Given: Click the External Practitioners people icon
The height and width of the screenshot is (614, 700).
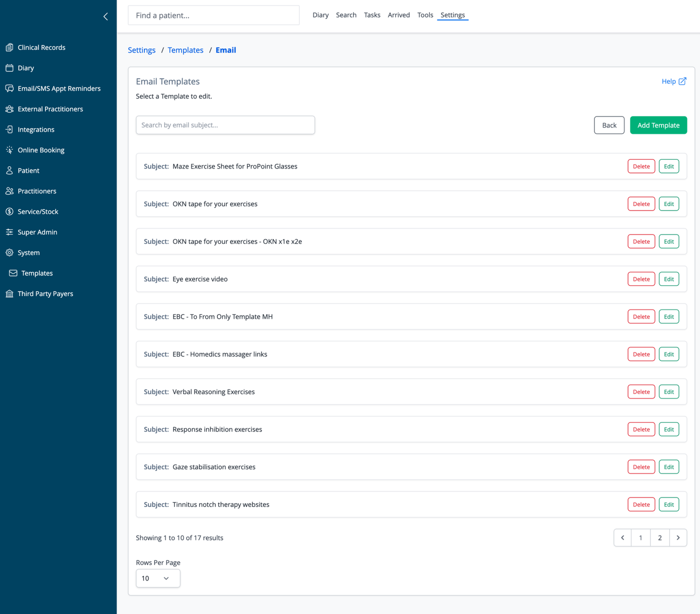Looking at the screenshot, I should click(x=9, y=109).
